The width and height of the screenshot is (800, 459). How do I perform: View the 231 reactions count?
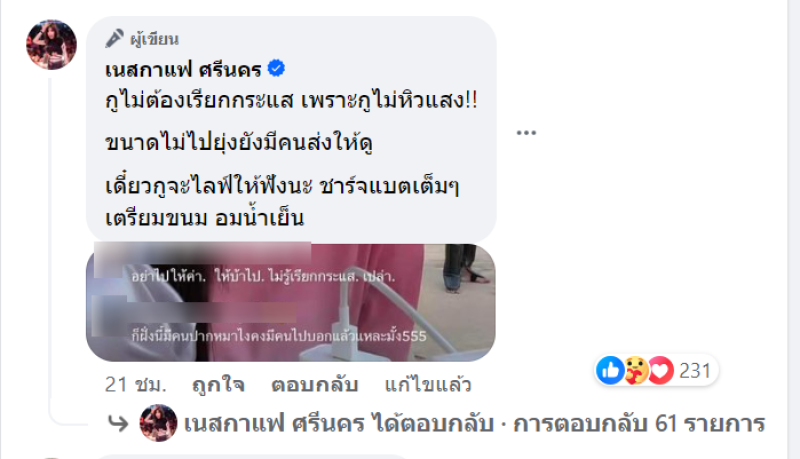click(694, 371)
